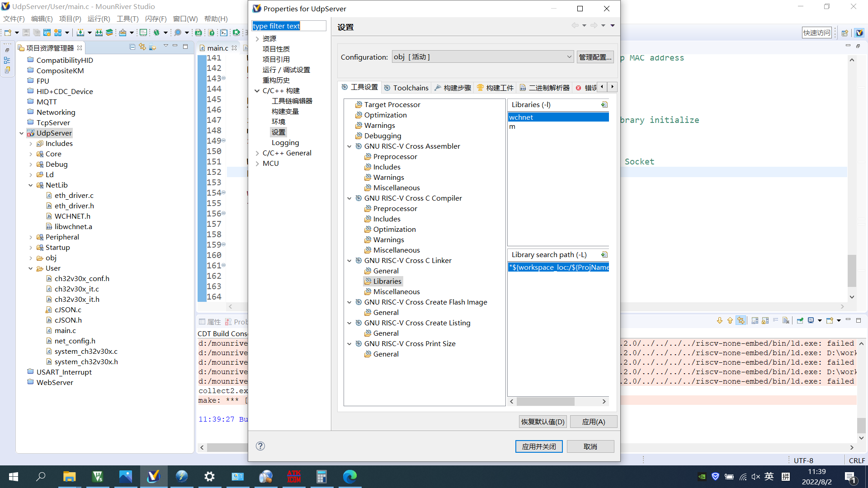Select Target Processor in tool settings tree
Screen dimensions: 868x488
[392, 105]
